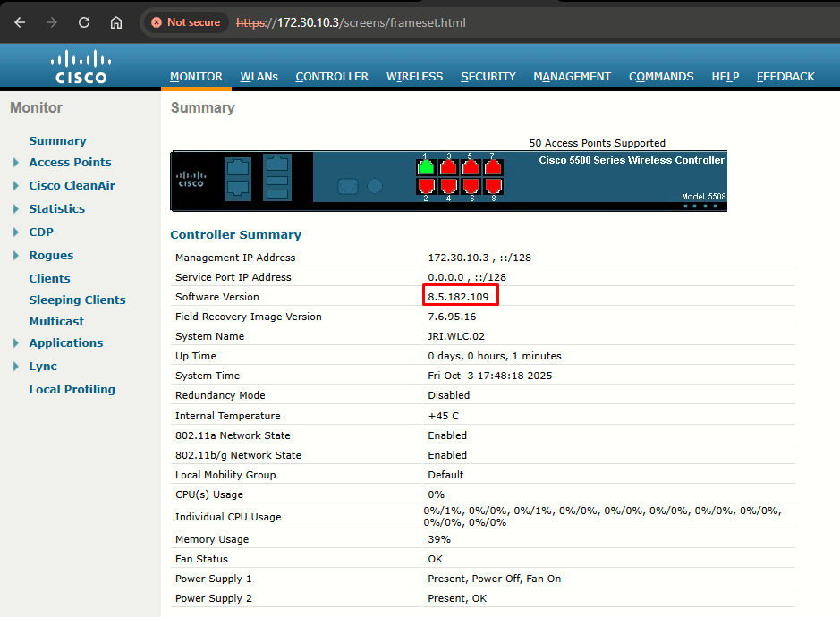The width and height of the screenshot is (840, 617).
Task: Go back using the browser back arrow
Action: coord(20,22)
